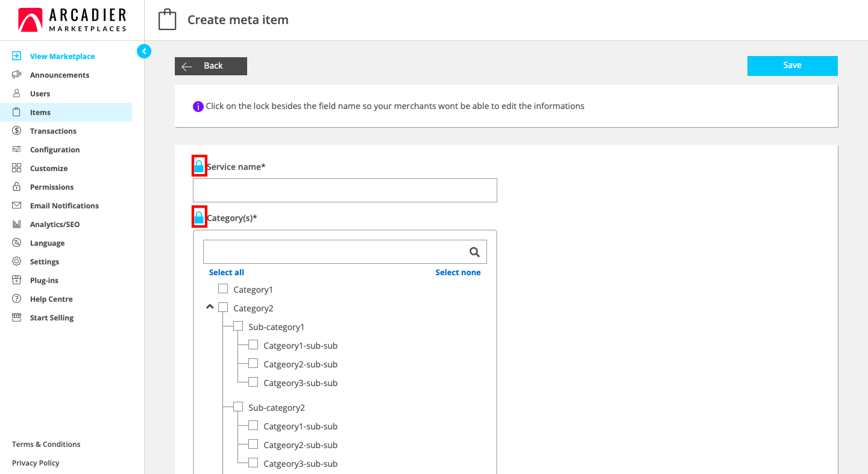Open the Transactions section
The height and width of the screenshot is (474, 868).
[53, 131]
